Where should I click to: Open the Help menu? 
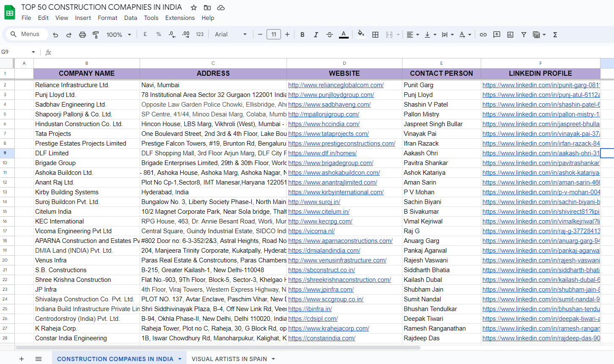tap(208, 18)
